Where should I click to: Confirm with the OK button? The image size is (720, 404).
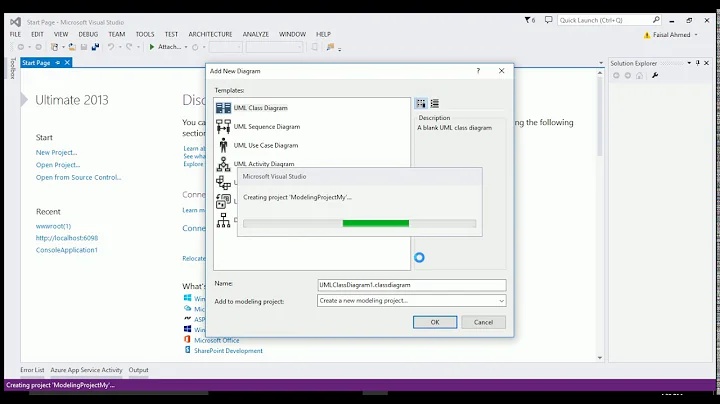pos(435,322)
